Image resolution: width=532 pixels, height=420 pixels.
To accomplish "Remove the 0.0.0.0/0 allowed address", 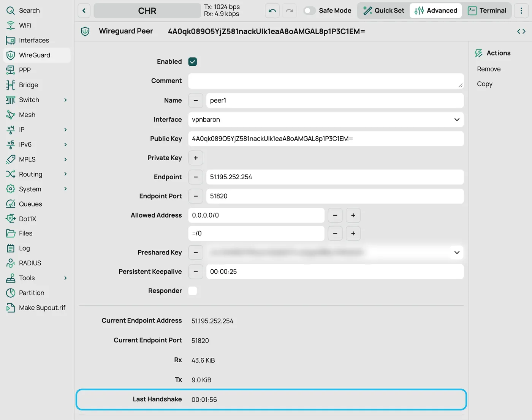I will [335, 215].
